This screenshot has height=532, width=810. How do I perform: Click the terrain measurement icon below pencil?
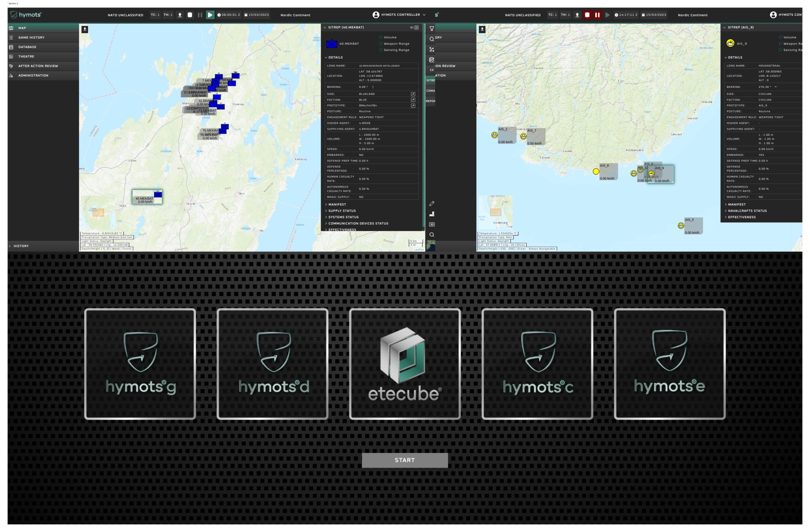[431, 214]
